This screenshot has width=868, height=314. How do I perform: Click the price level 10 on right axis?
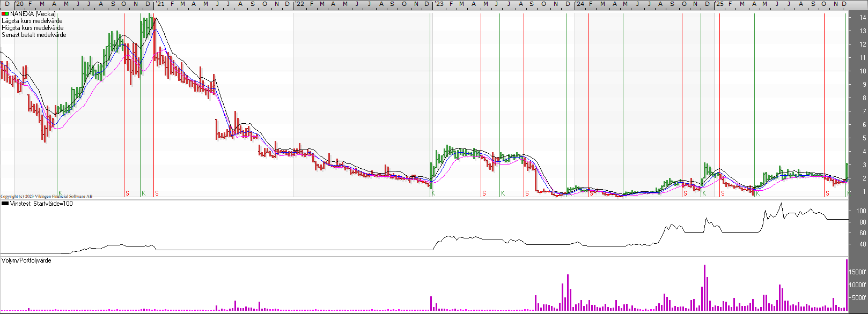[863, 71]
